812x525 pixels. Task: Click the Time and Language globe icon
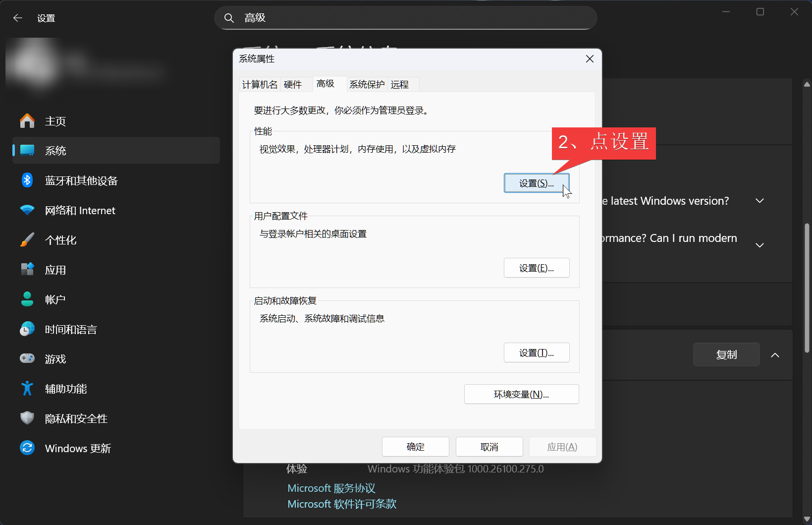[x=27, y=329]
